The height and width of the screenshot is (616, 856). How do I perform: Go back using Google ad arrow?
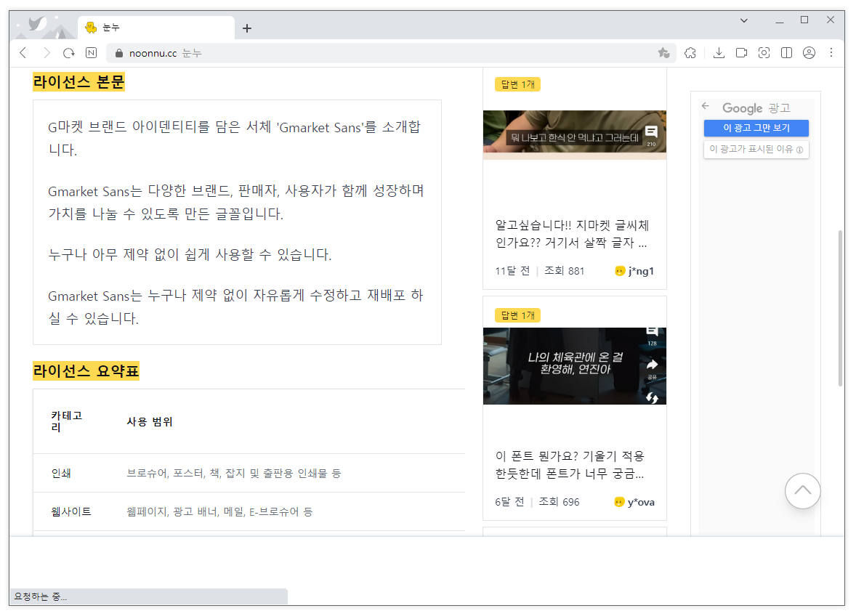pyautogui.click(x=706, y=106)
